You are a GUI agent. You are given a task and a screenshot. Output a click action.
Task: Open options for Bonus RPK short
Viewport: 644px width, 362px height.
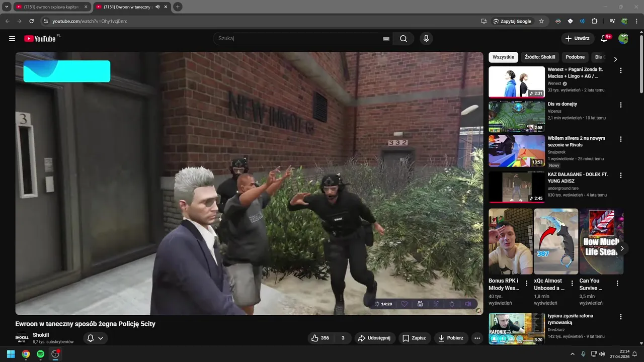point(527,284)
